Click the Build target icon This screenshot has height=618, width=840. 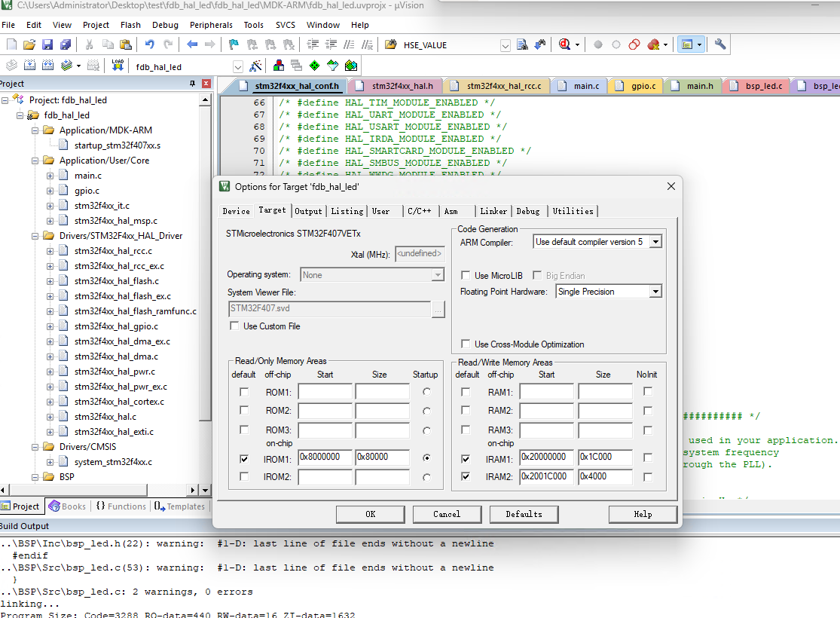coord(29,66)
